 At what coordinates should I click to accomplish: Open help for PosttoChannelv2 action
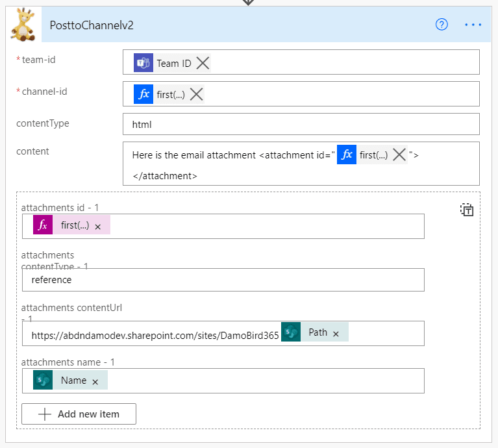click(442, 25)
